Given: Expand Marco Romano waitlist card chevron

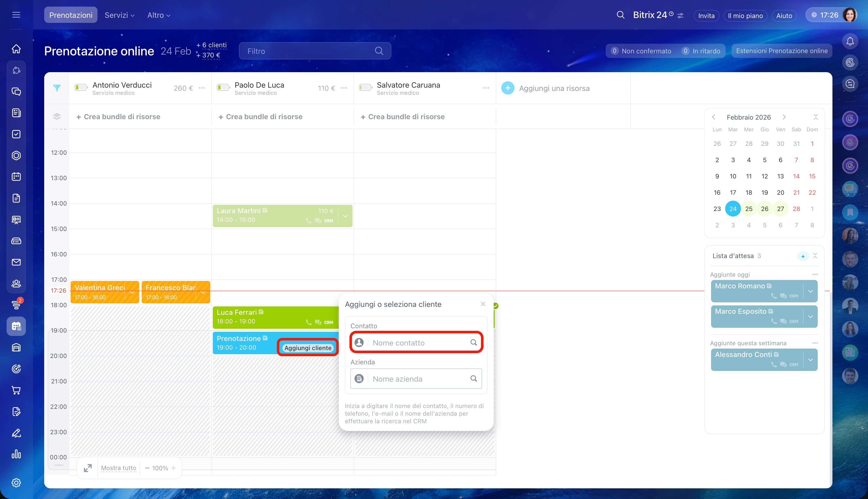Looking at the screenshot, I should coord(810,291).
